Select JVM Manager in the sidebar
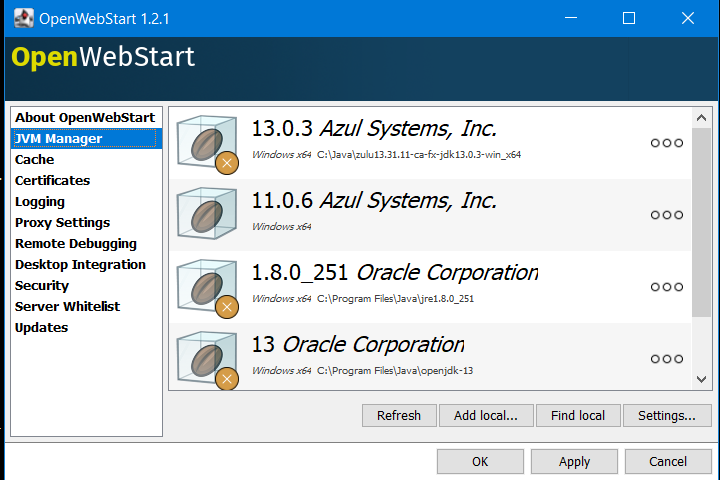This screenshot has height=480, width=720. (x=86, y=139)
